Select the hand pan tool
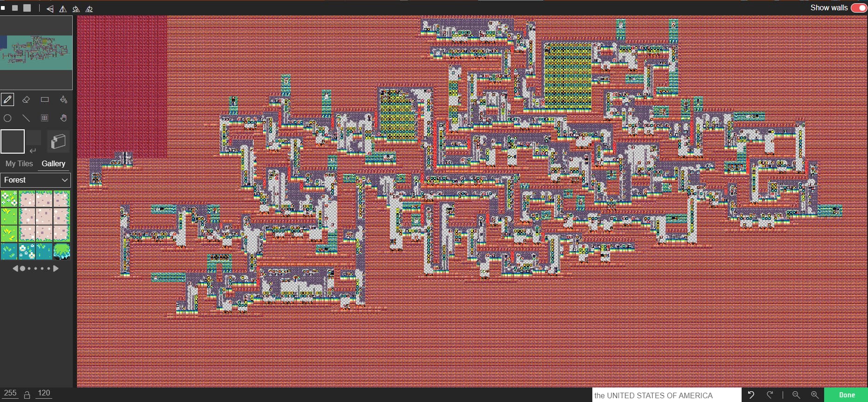Screen dimensions: 868x402 tap(63, 118)
